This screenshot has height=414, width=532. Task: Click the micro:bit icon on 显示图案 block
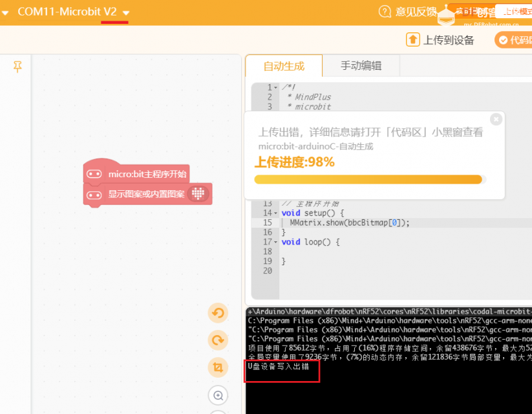coord(94,195)
